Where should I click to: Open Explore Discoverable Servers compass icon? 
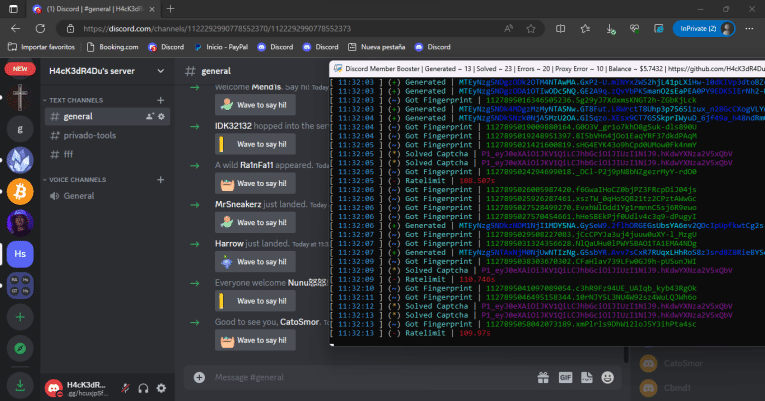20,349
